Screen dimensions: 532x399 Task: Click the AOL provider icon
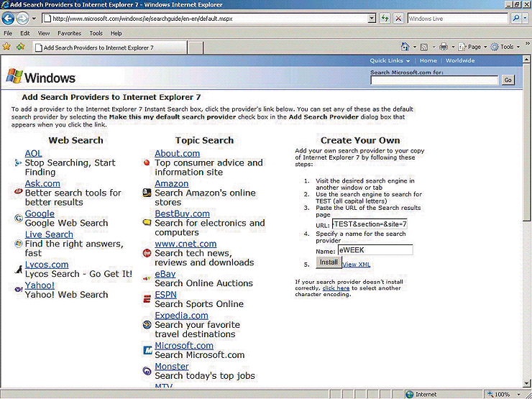(x=18, y=163)
